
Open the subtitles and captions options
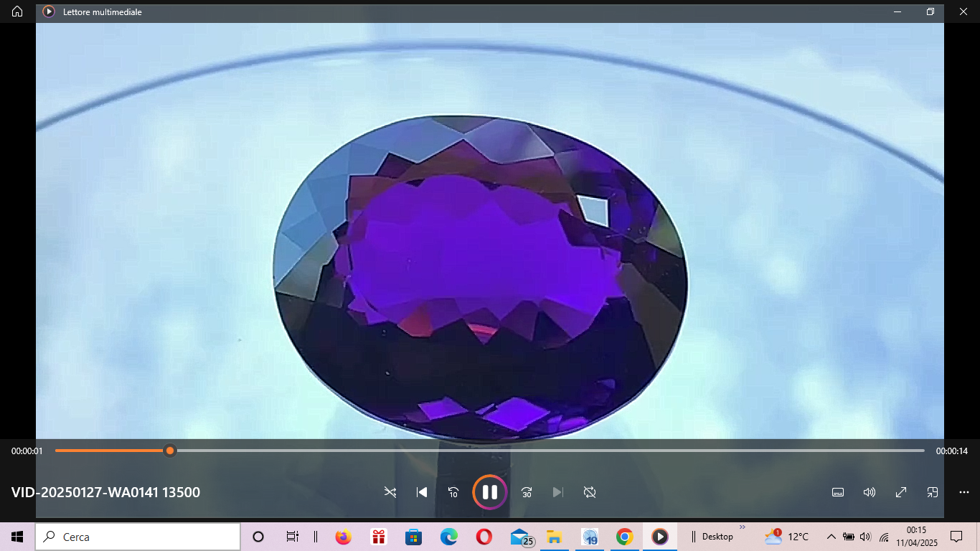pos(837,492)
